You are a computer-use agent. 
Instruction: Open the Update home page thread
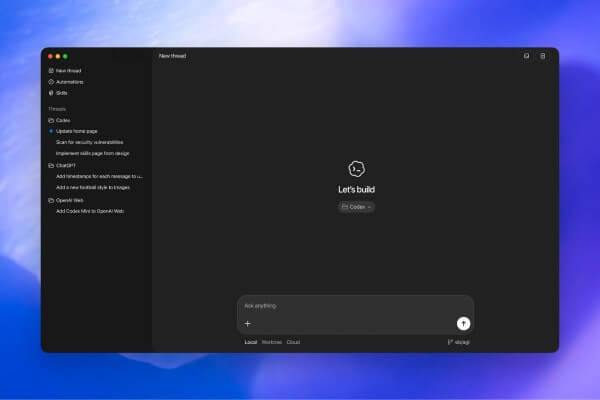(x=77, y=131)
